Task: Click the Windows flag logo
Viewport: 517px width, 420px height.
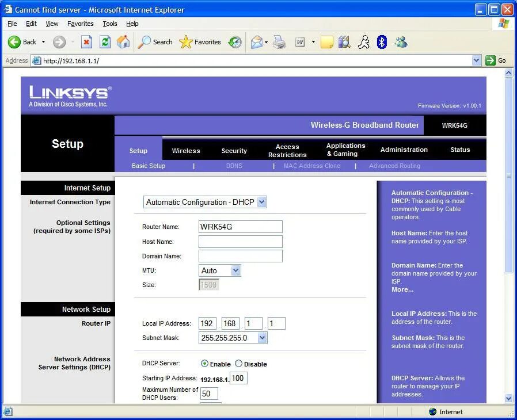Action: click(x=504, y=24)
